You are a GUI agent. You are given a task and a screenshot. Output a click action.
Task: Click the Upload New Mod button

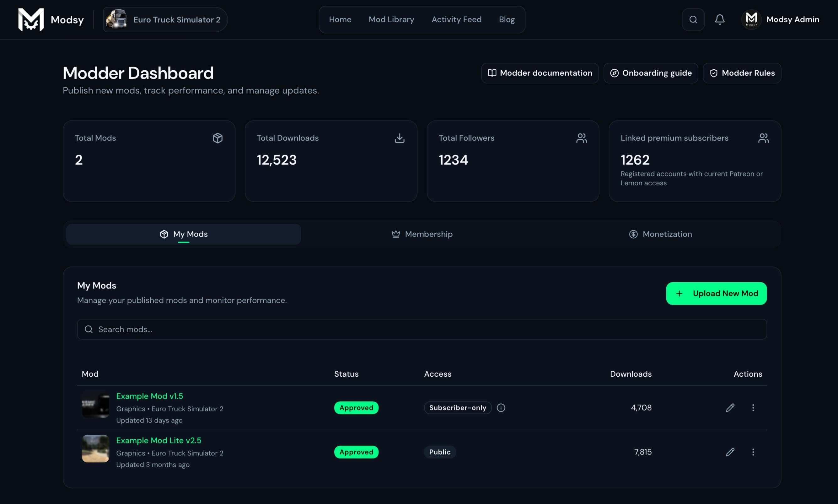click(x=716, y=294)
